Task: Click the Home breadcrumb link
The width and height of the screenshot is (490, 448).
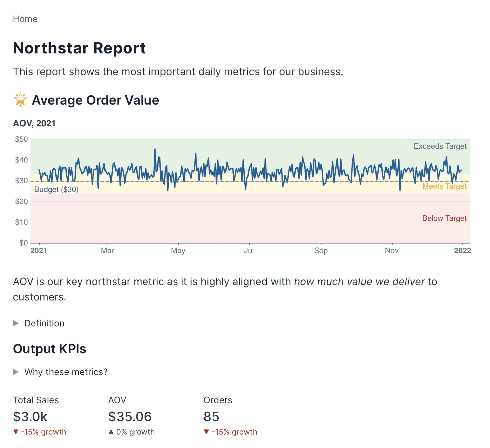Action: pyautogui.click(x=25, y=19)
